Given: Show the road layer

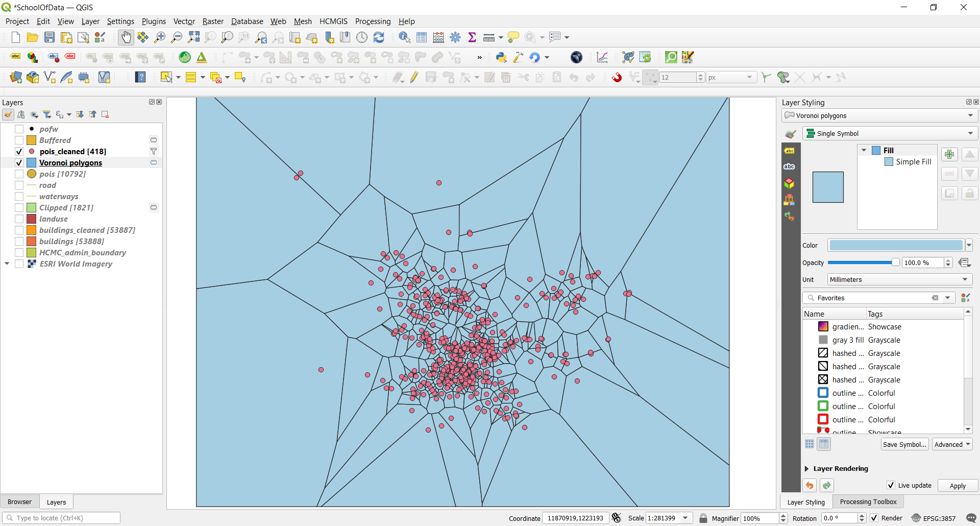Looking at the screenshot, I should (x=19, y=185).
